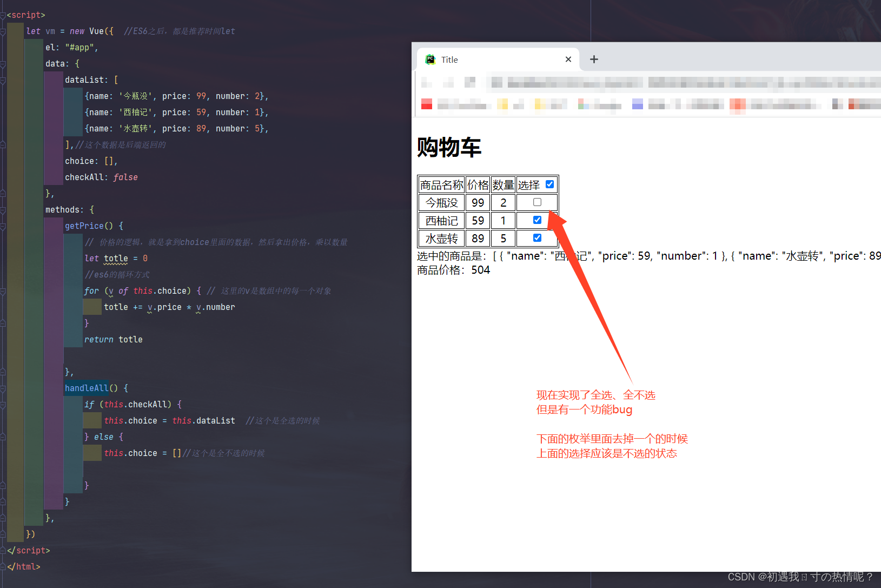Click the 商品价格: 504 total line
This screenshot has height=588, width=881.
point(454,270)
